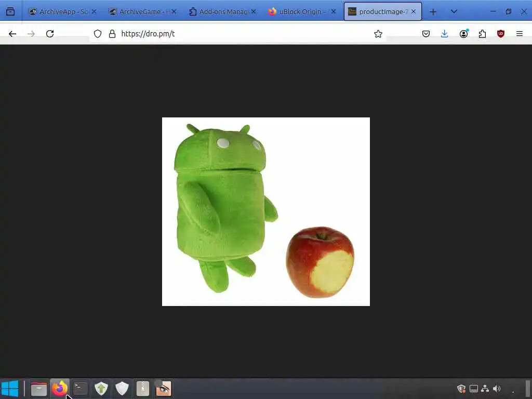
Task: Close the uBlock Origin tab
Action: [334, 11]
